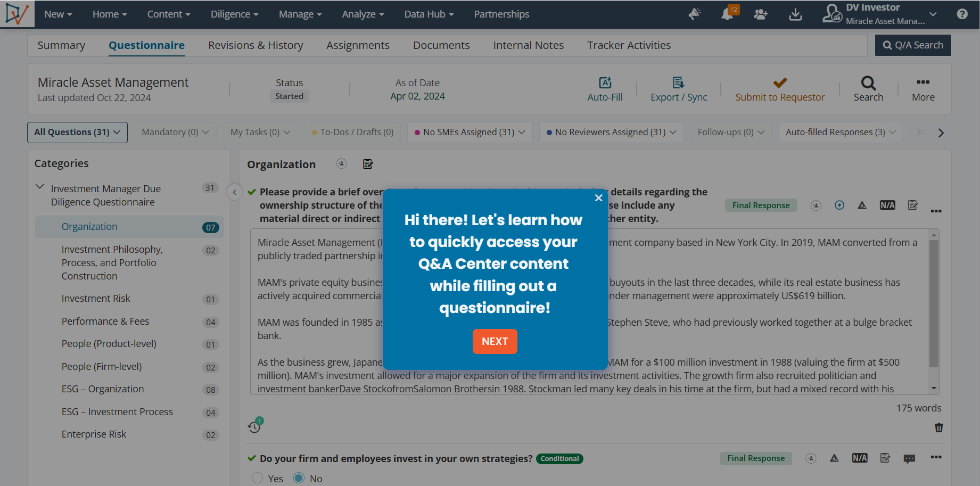Click NEXT in the tip popup
The height and width of the screenshot is (486, 980).
(495, 341)
